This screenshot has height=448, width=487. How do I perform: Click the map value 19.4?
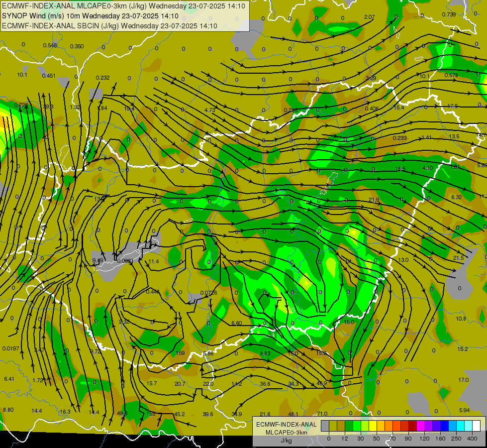(x=129, y=109)
